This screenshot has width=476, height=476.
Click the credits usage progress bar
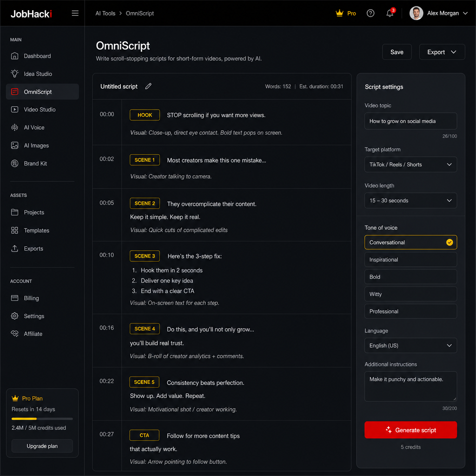pyautogui.click(x=42, y=419)
